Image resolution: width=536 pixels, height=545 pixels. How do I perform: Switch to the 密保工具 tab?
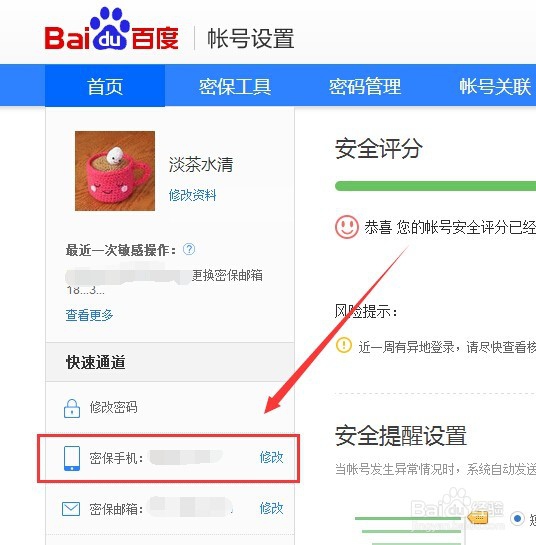coord(235,86)
